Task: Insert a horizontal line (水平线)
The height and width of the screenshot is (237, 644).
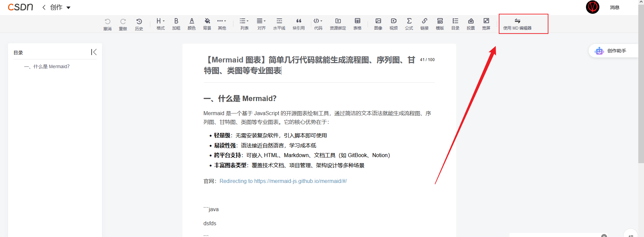Action: pos(279,24)
